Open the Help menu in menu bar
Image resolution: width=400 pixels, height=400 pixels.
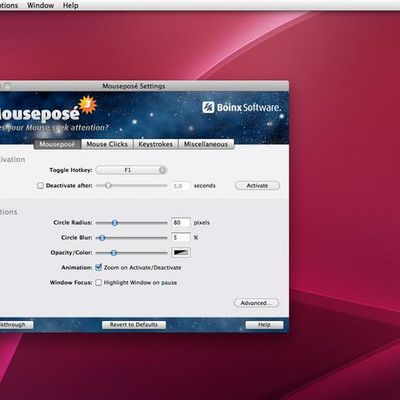coord(70,5)
